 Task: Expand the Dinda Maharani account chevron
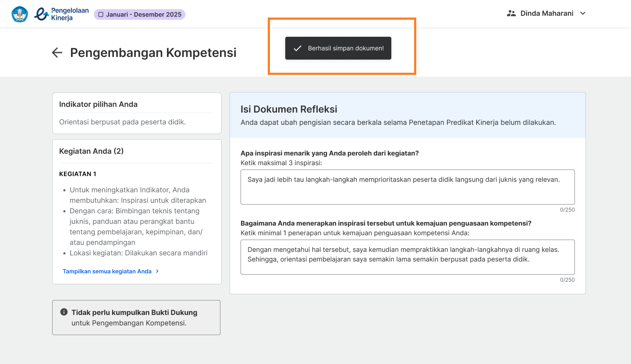583,13
